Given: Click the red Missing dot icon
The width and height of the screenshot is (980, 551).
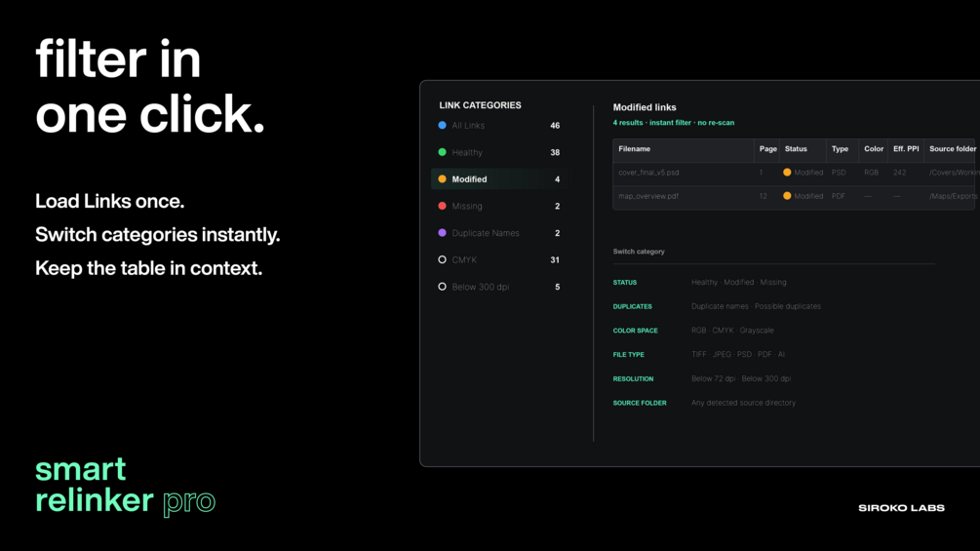Looking at the screenshot, I should click(x=442, y=206).
